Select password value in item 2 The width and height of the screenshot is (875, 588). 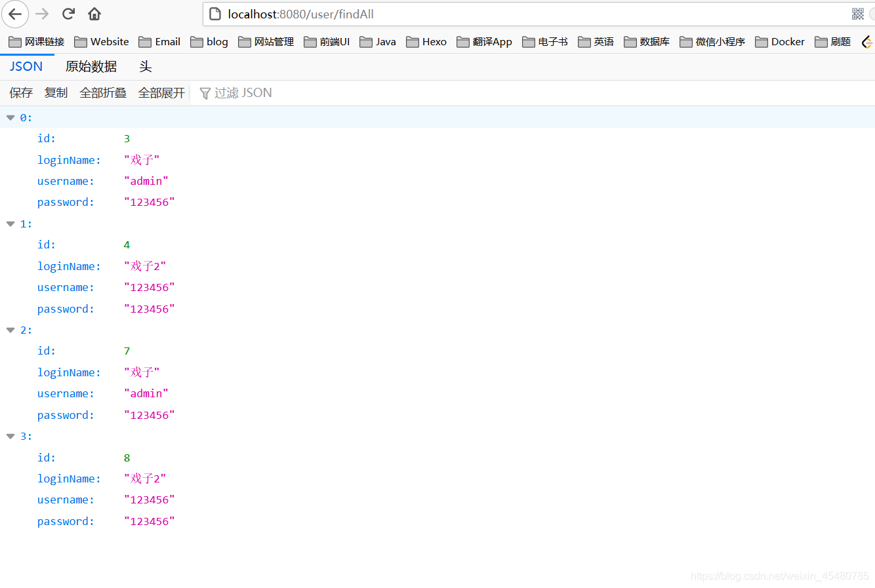[150, 415]
